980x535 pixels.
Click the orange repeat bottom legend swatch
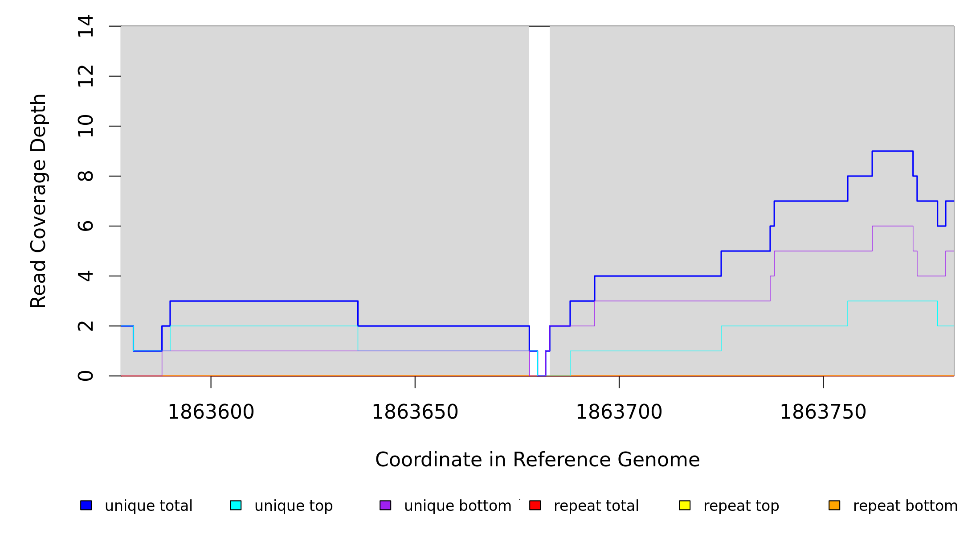[x=834, y=506]
